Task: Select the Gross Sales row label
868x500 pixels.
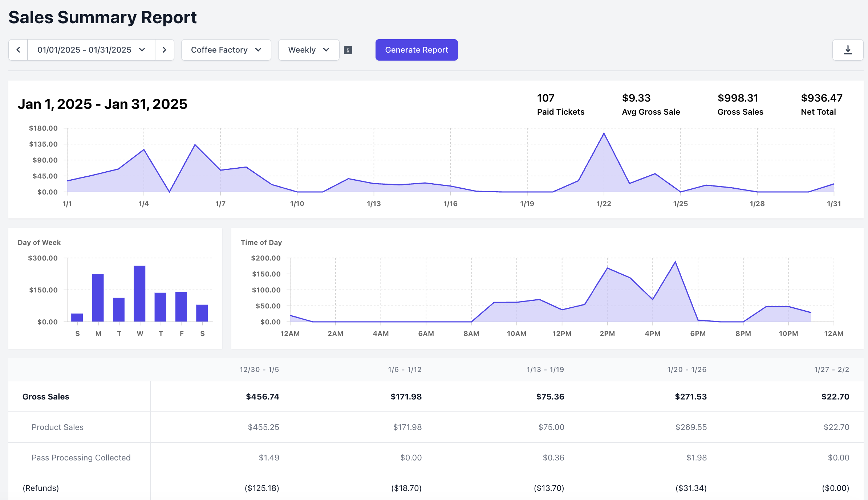Action: point(46,397)
